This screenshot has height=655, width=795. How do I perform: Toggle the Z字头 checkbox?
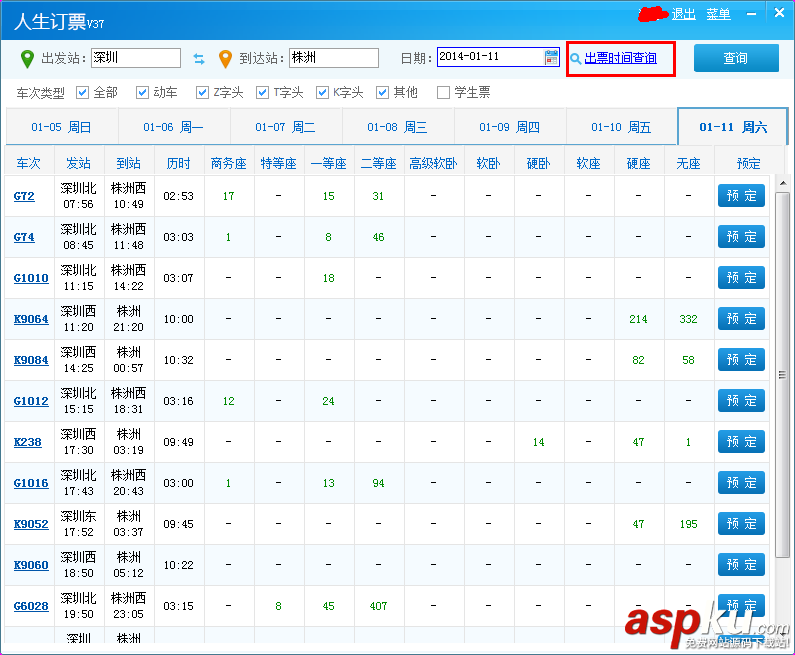pos(202,92)
